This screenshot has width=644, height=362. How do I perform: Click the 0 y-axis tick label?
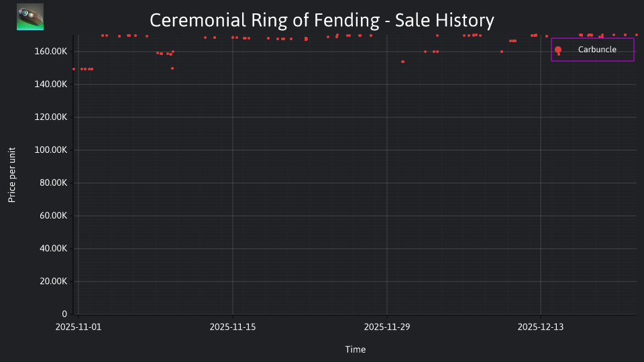64,314
